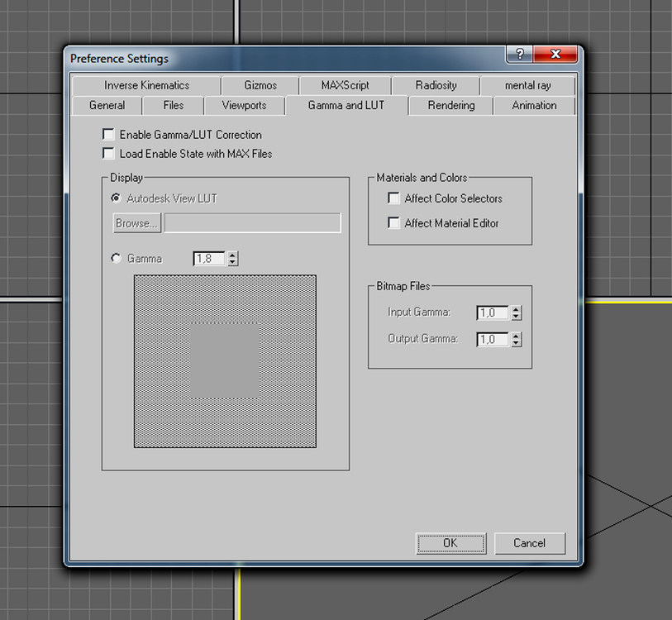Increase display Gamma with up arrow
Viewport: 672px width, 620px height.
pyautogui.click(x=232, y=255)
